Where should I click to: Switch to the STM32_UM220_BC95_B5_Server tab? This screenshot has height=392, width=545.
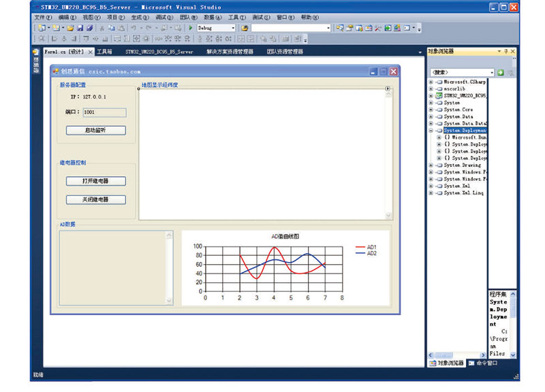click(x=159, y=52)
